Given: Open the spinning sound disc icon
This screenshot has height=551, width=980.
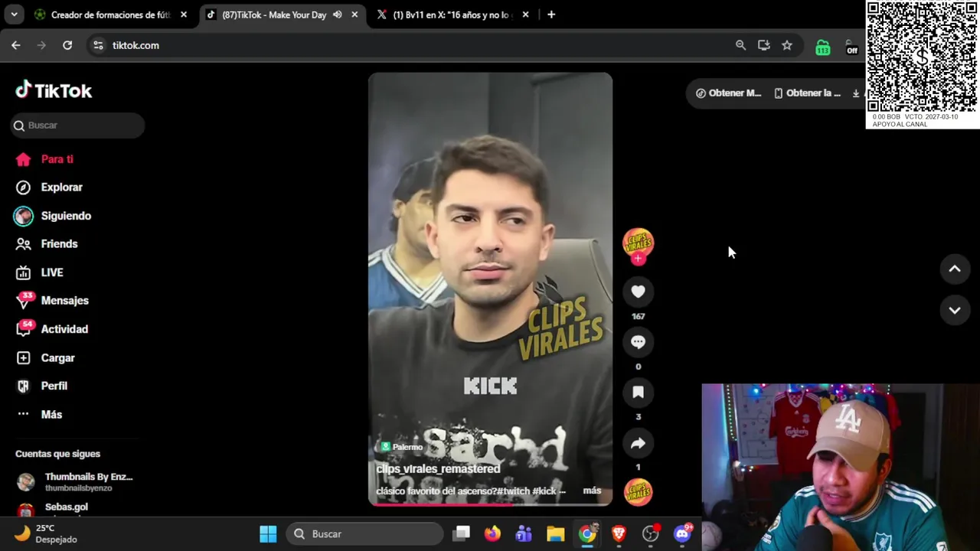Looking at the screenshot, I should 638,491.
